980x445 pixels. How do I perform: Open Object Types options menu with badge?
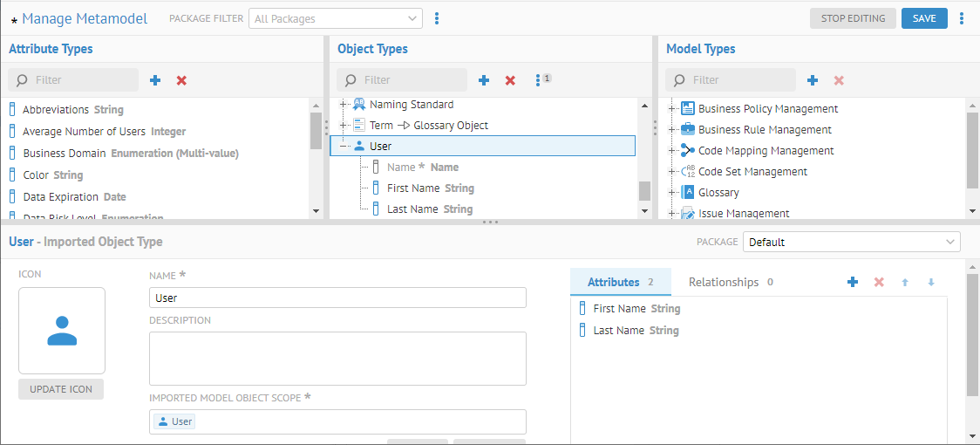[x=540, y=80]
